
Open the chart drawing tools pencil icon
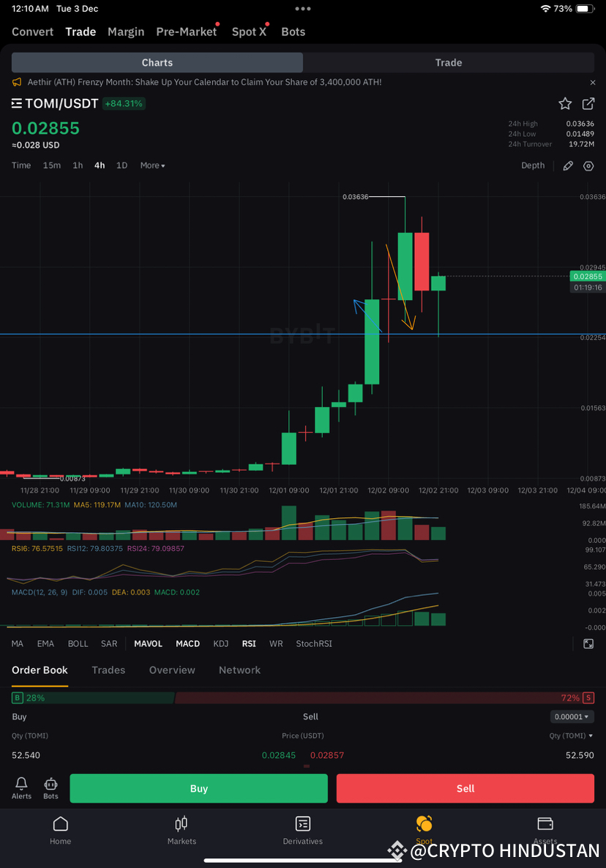click(x=568, y=165)
